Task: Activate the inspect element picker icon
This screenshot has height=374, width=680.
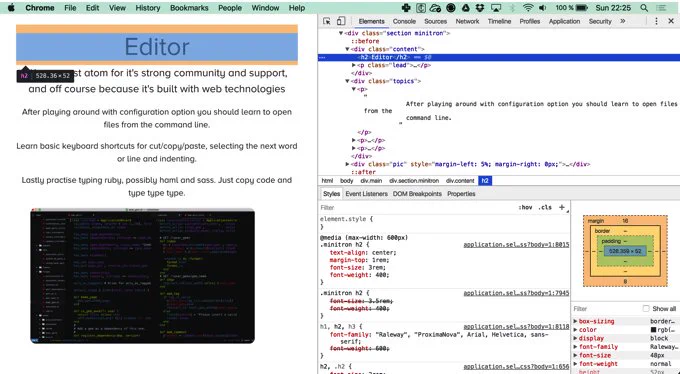Action: (327, 21)
